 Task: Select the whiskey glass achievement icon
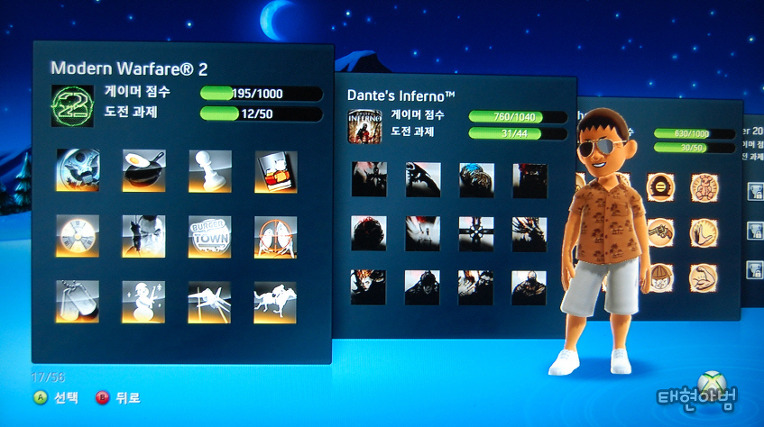pyautogui.click(x=276, y=172)
